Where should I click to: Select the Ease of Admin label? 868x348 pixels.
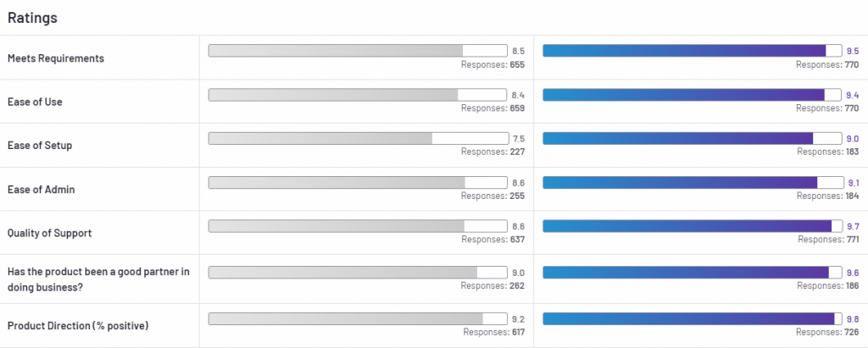[41, 190]
